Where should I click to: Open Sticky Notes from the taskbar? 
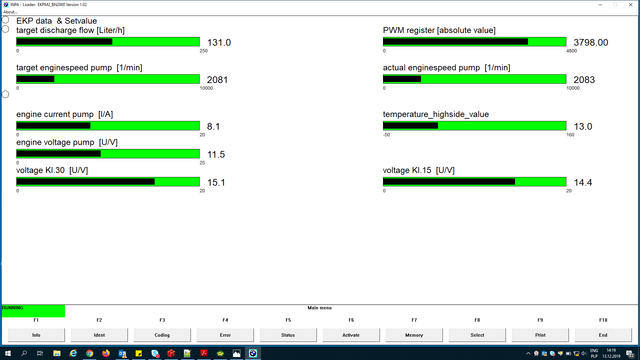pos(138,353)
